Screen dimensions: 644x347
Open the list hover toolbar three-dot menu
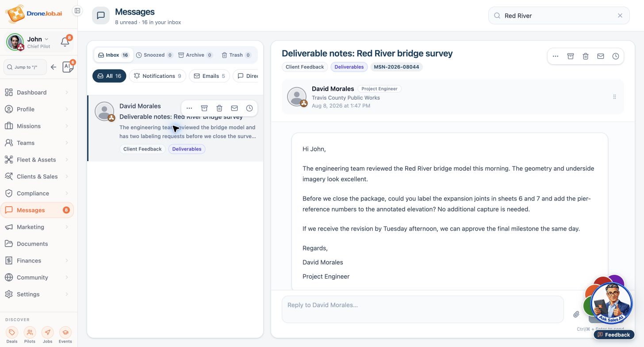click(x=189, y=108)
